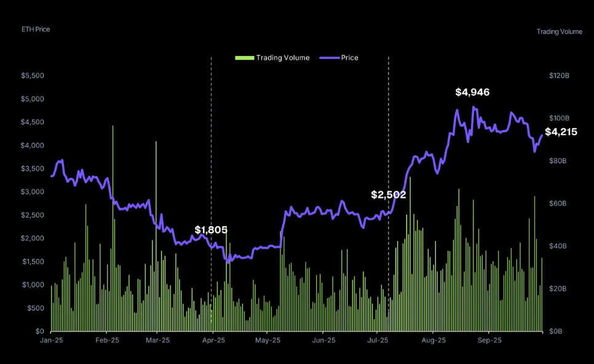The height and width of the screenshot is (364, 594).
Task: Select the $3,000 price axis tick
Action: (x=32, y=192)
